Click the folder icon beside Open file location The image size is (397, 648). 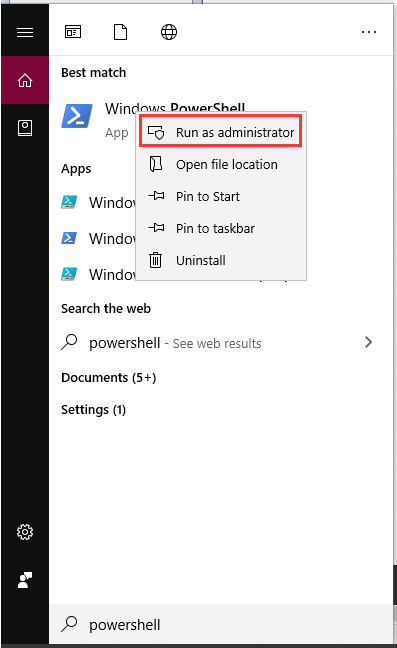[156, 164]
